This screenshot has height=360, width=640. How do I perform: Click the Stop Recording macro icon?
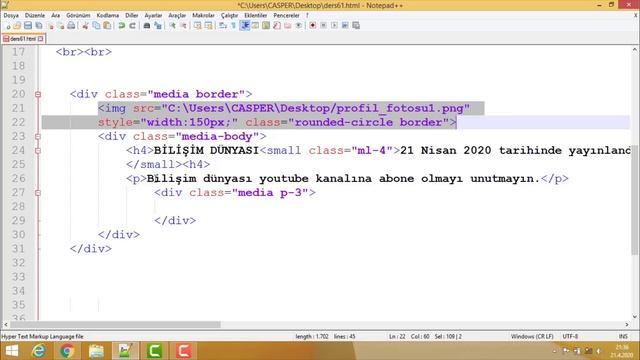pyautogui.click(x=323, y=26)
